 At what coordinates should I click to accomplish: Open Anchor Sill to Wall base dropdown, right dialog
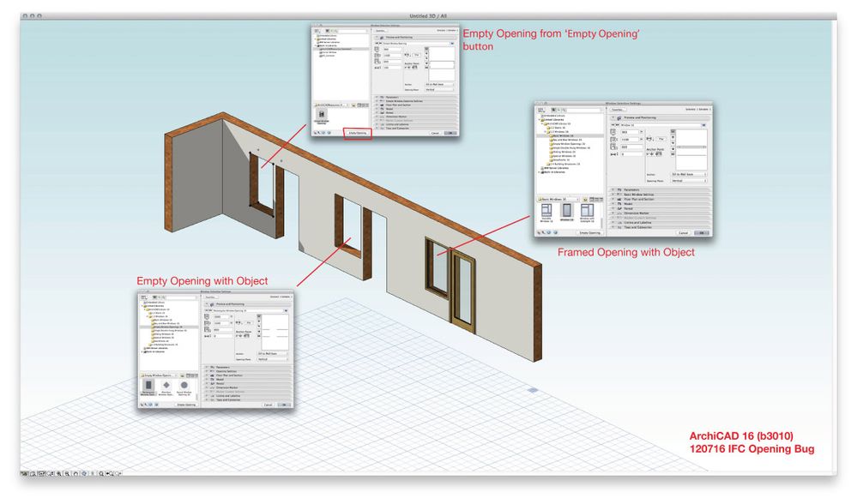689,174
